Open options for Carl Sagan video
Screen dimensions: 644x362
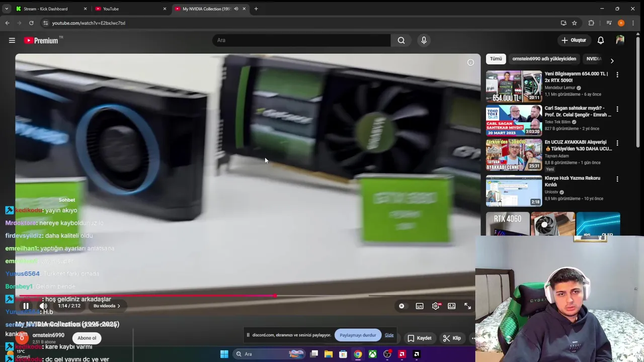[617, 109]
